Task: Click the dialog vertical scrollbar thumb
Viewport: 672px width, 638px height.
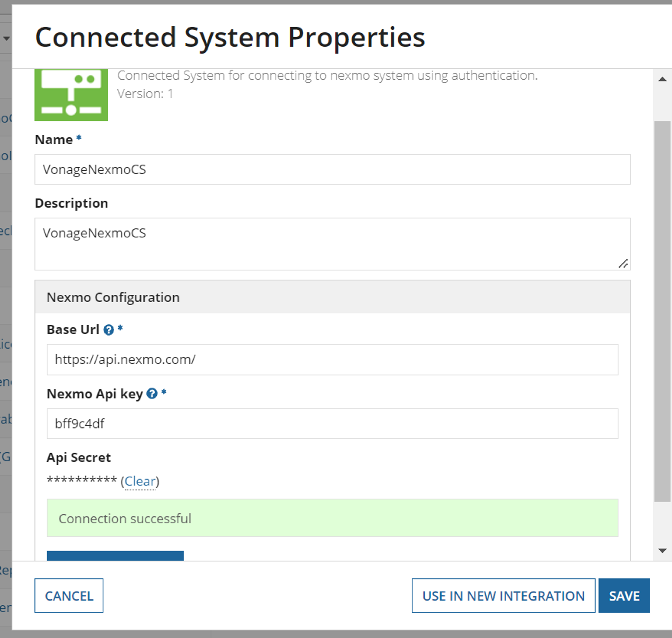Action: [662, 311]
